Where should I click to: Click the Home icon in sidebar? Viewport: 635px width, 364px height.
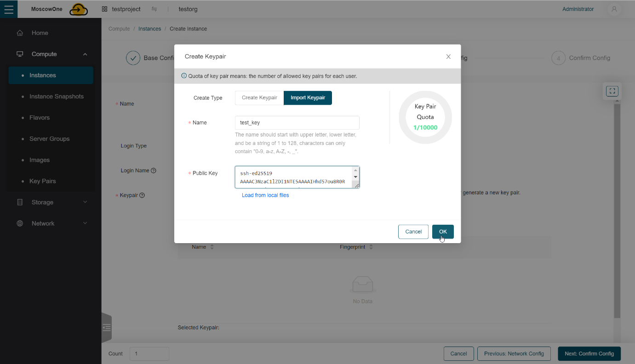coord(19,33)
